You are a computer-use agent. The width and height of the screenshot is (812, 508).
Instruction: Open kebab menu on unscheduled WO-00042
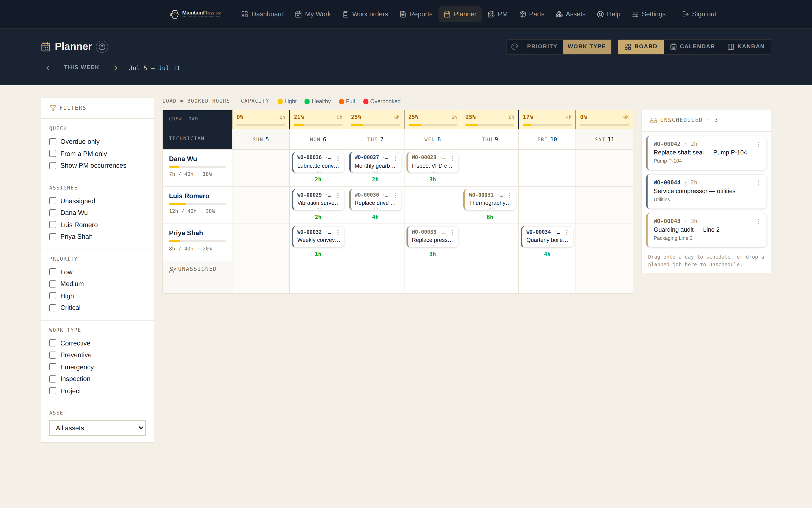coord(758,144)
